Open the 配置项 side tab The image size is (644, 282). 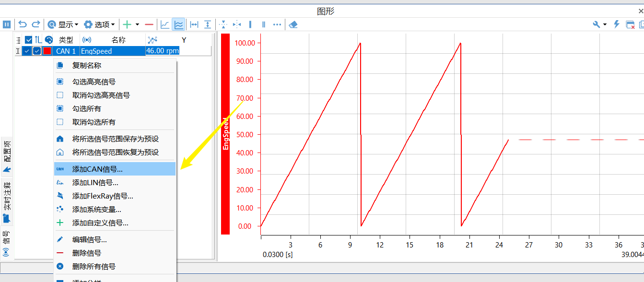[7, 157]
